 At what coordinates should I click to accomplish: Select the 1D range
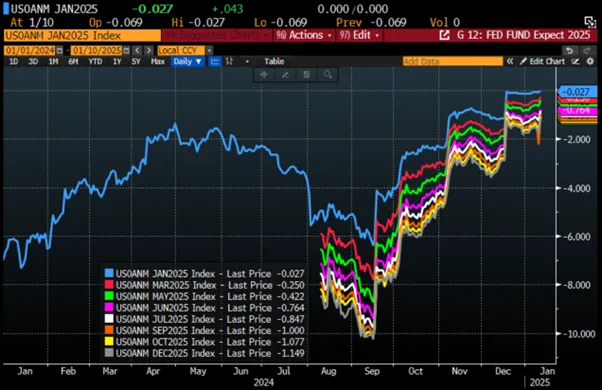click(13, 61)
